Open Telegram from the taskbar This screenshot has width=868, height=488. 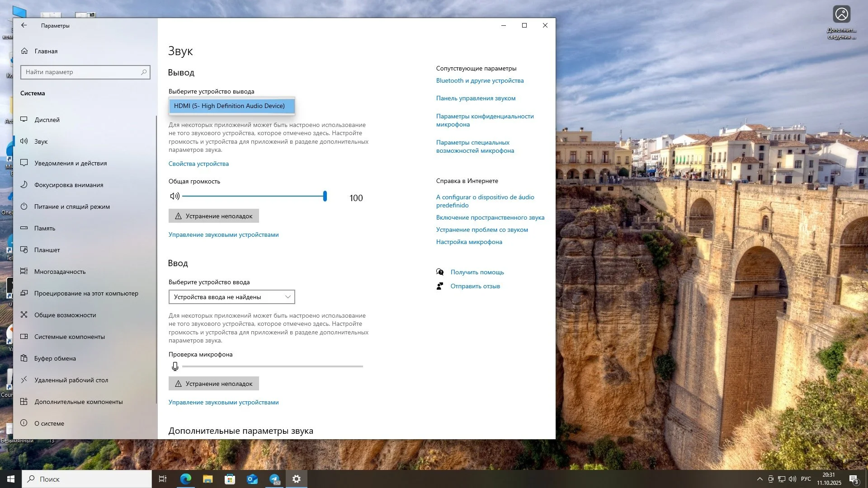(x=274, y=479)
